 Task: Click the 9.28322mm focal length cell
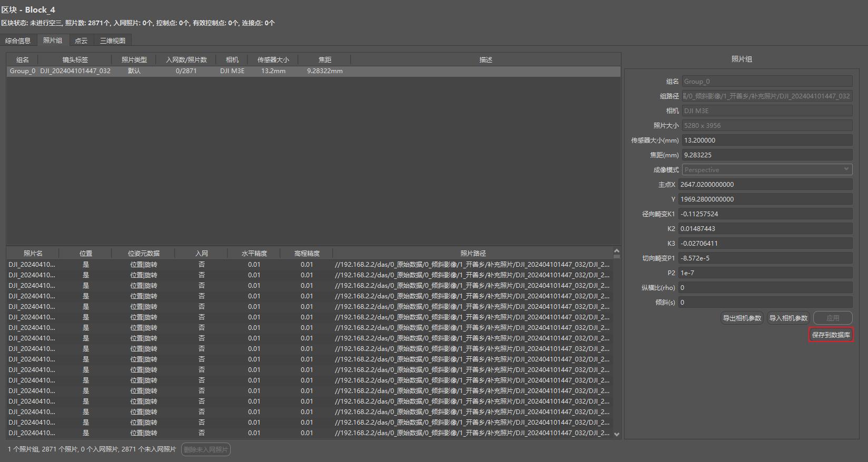click(324, 71)
